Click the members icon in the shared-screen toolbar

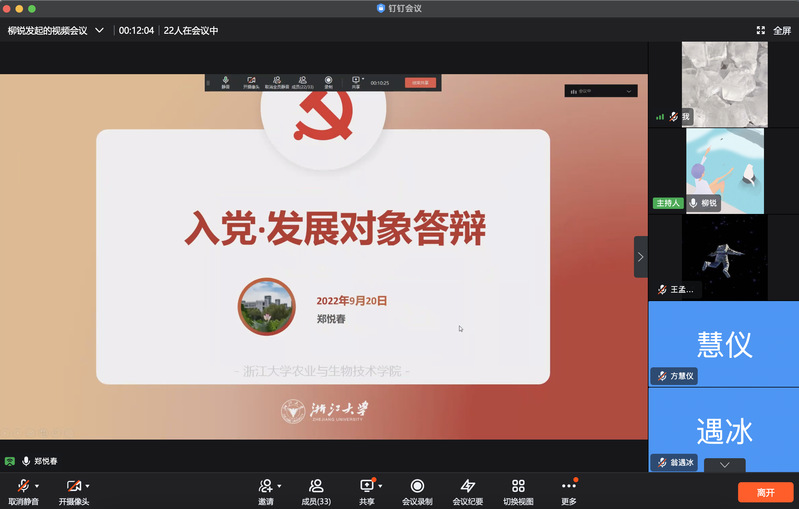(303, 82)
